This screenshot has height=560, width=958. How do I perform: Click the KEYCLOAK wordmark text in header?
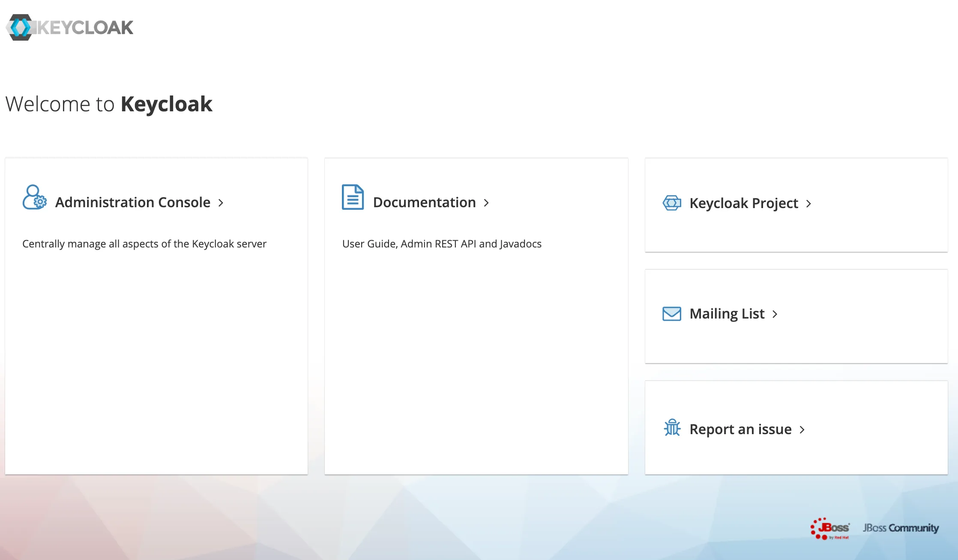tap(86, 28)
